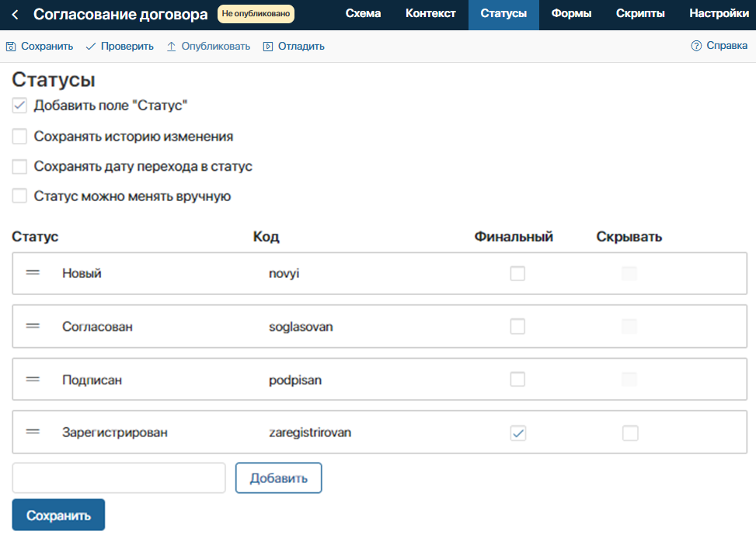This screenshot has height=535, width=756.
Task: Click the zaregistrirovan code value
Action: coord(310,433)
